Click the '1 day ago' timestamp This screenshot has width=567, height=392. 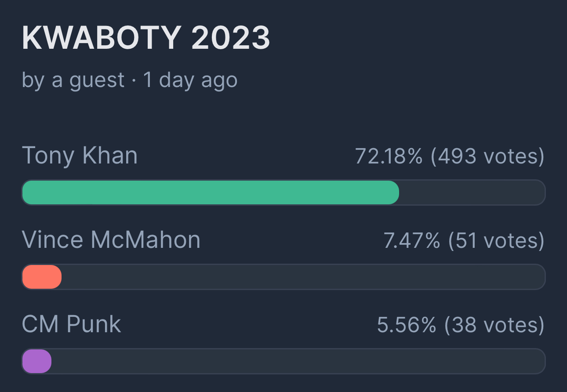(x=190, y=80)
